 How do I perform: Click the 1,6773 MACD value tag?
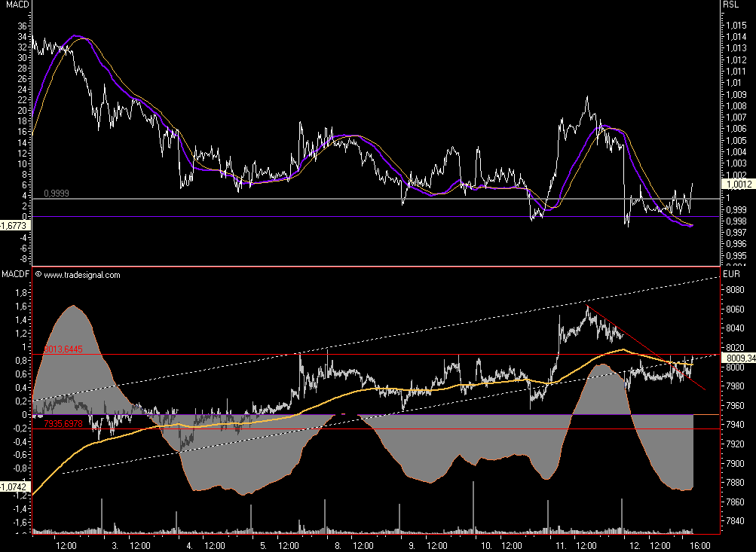[15, 225]
